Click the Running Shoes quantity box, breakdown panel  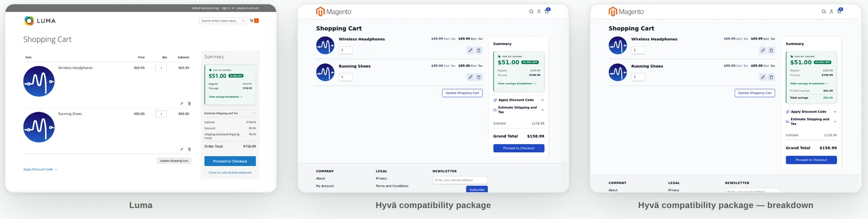click(x=638, y=77)
